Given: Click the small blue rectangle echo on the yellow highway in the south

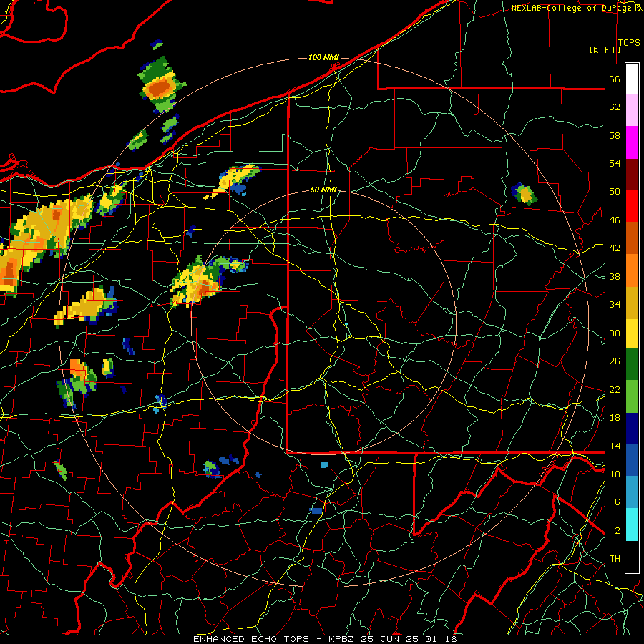Looking at the screenshot, I should (x=316, y=510).
